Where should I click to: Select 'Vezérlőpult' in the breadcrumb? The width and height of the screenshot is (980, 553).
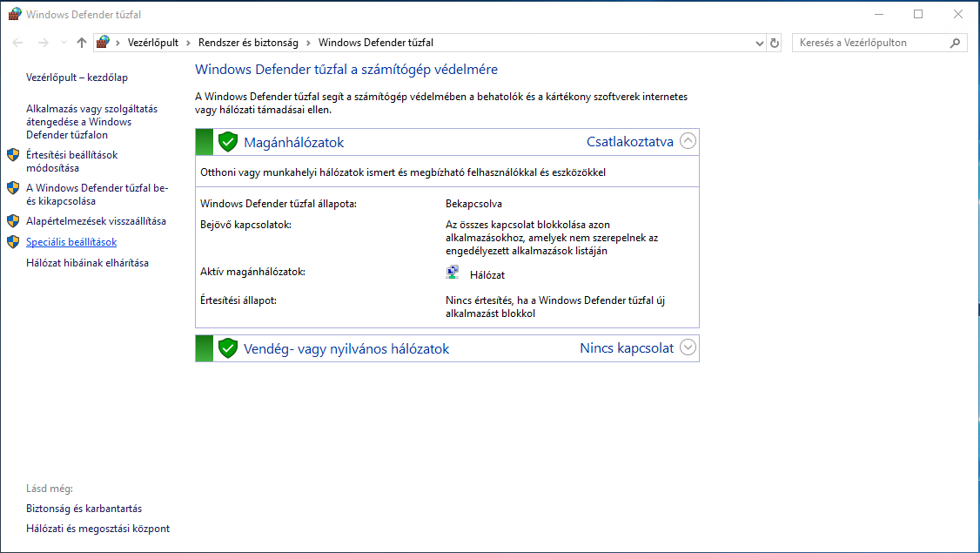coord(153,43)
